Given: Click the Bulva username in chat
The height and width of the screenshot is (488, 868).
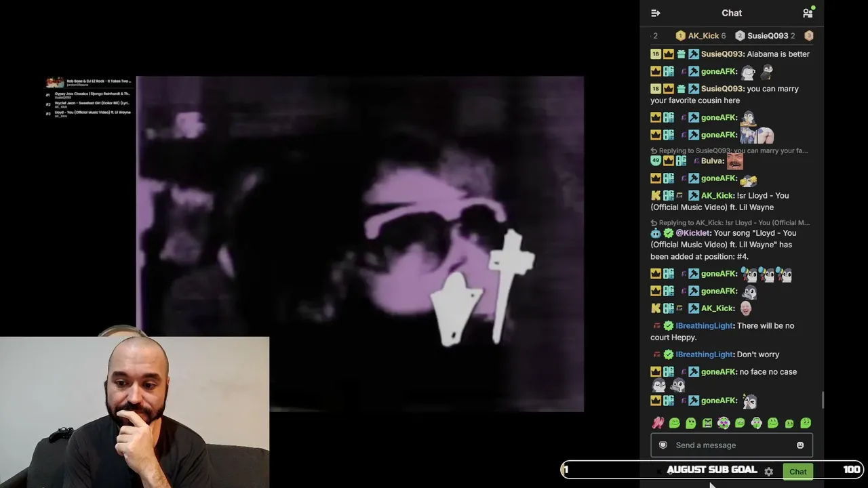Looking at the screenshot, I should [x=712, y=161].
